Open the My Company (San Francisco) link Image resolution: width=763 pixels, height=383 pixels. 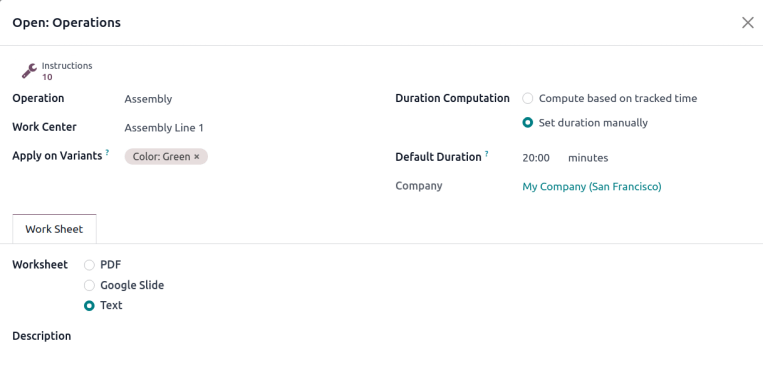[x=592, y=186]
